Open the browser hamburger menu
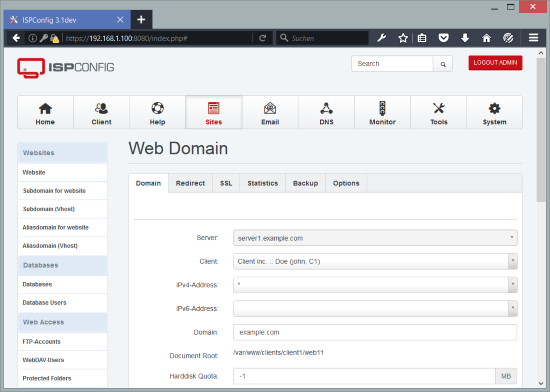Image resolution: width=550 pixels, height=392 pixels. click(x=534, y=38)
